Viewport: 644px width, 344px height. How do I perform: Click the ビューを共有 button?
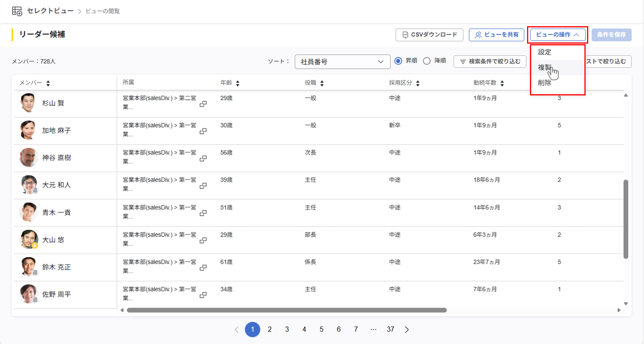click(496, 35)
